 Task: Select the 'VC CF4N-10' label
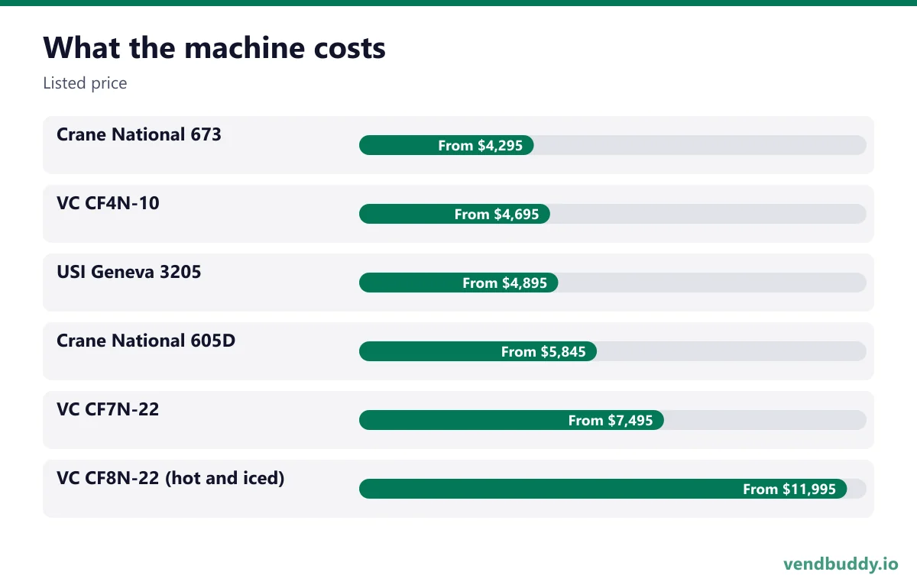(108, 203)
